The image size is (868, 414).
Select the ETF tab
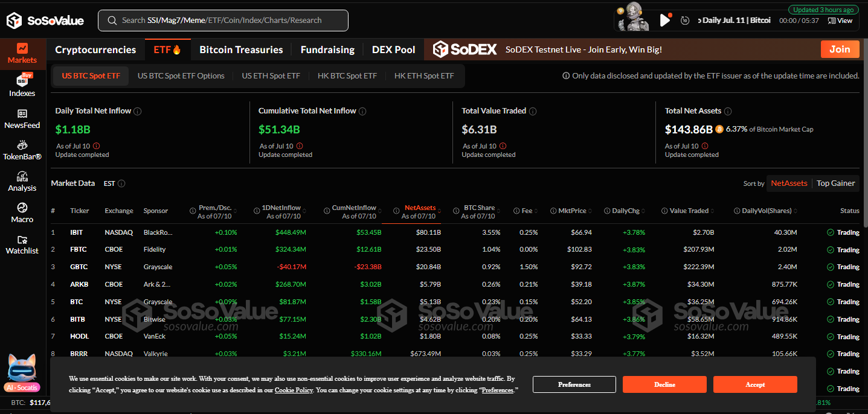pyautogui.click(x=167, y=49)
